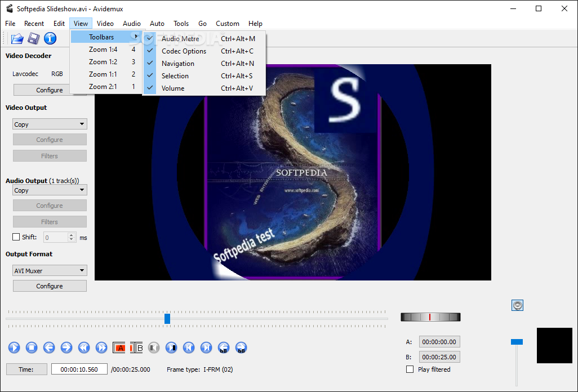Choose Zoom 1:2 from View menu
The image size is (578, 392).
tap(106, 62)
